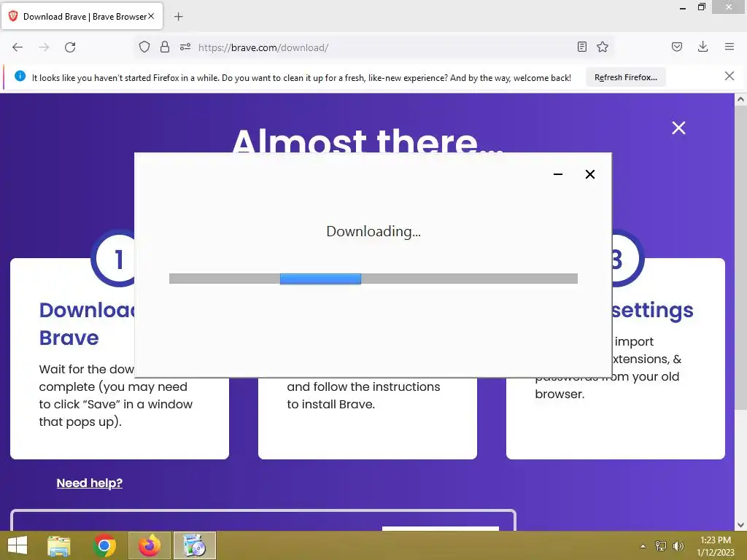Viewport: 747px width, 560px height.
Task: Open site permissions icon in address bar
Action: (185, 47)
